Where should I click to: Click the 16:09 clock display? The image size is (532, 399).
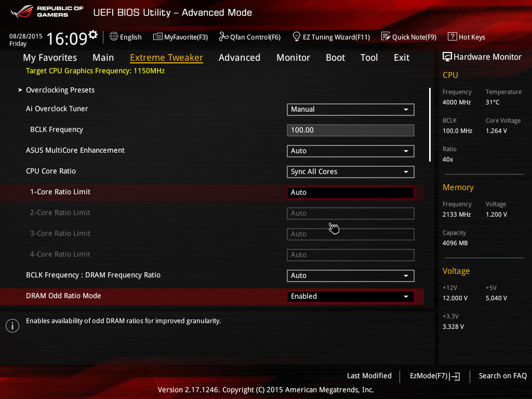click(67, 38)
